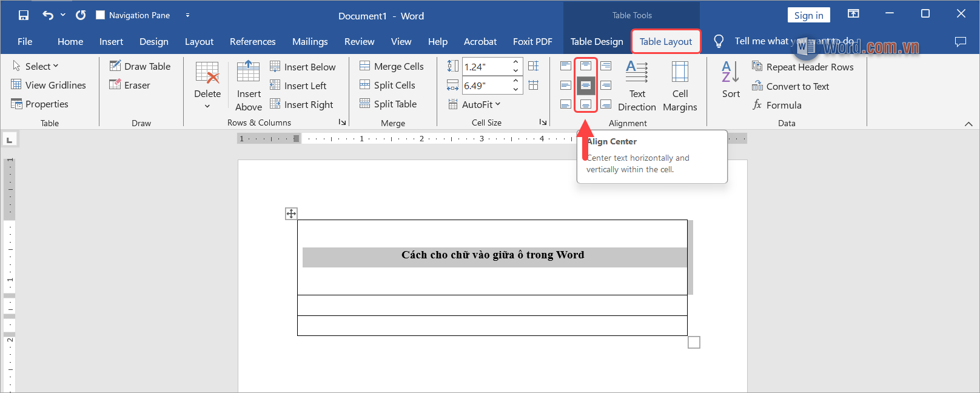Activate the Draw Table tool
Screen dimensions: 980x393
pos(140,66)
